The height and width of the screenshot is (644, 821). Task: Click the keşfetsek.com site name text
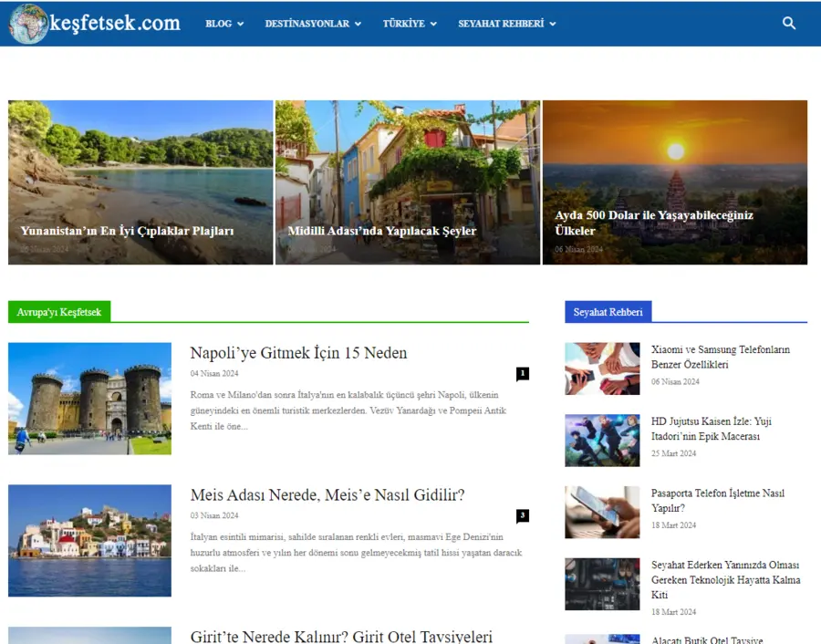pyautogui.click(x=115, y=23)
